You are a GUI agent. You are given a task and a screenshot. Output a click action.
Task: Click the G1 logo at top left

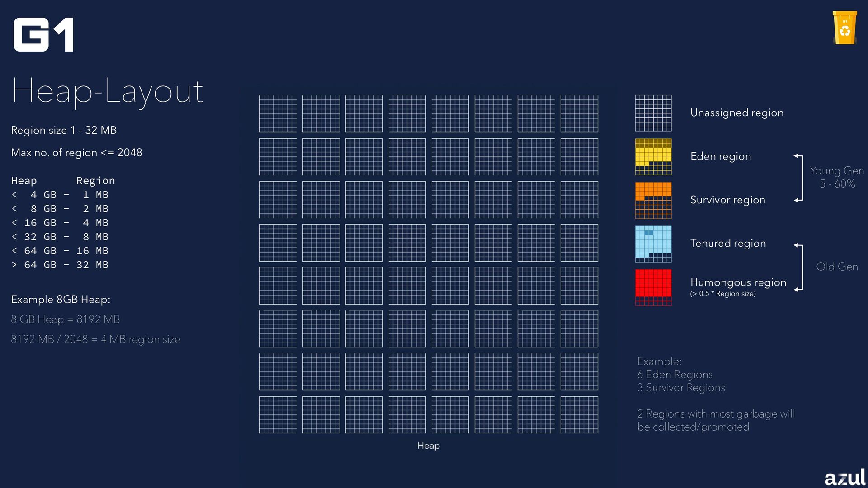pyautogui.click(x=43, y=35)
